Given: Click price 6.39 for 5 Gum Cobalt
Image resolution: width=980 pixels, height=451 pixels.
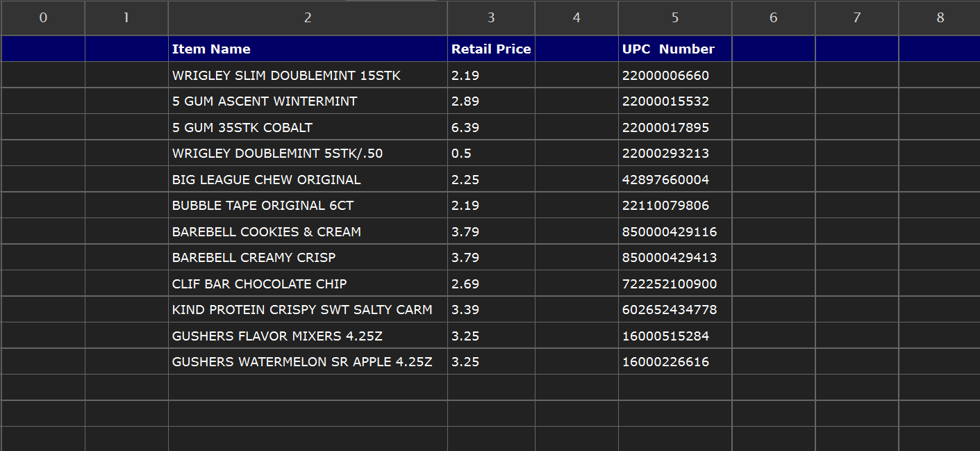Looking at the screenshot, I should click(491, 127).
